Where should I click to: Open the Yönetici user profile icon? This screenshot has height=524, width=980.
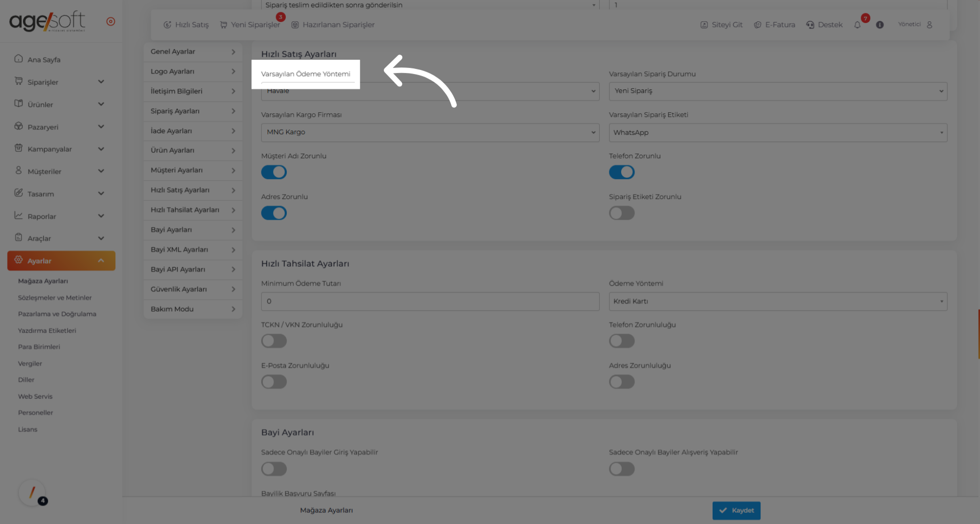coord(929,25)
